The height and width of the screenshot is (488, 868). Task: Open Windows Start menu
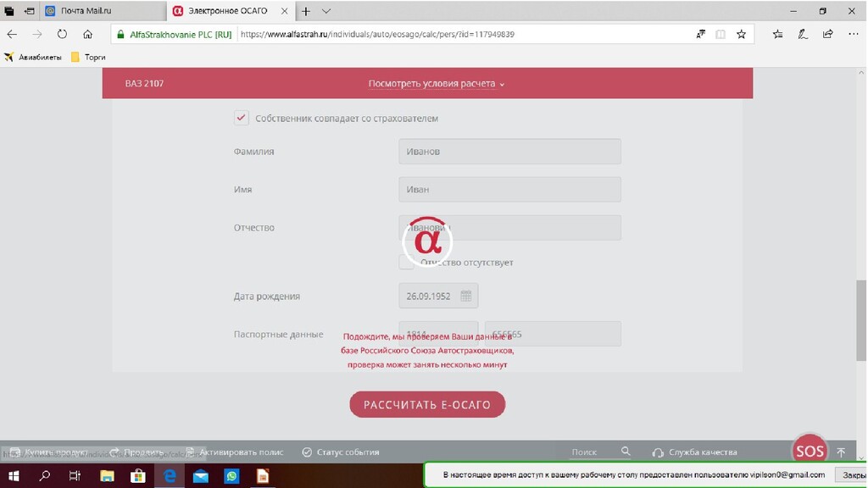[14, 476]
